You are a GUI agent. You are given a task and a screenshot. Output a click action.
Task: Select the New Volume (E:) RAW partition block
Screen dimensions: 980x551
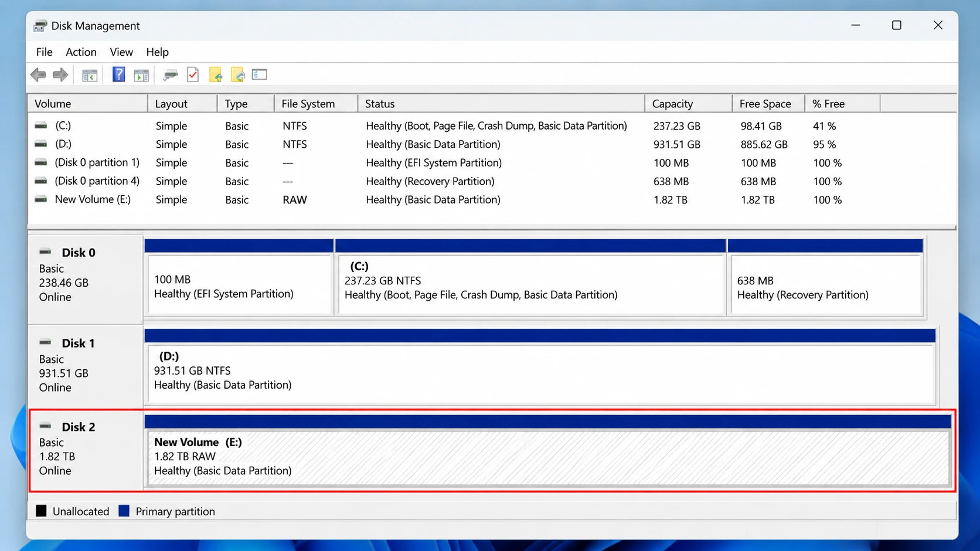[547, 451]
